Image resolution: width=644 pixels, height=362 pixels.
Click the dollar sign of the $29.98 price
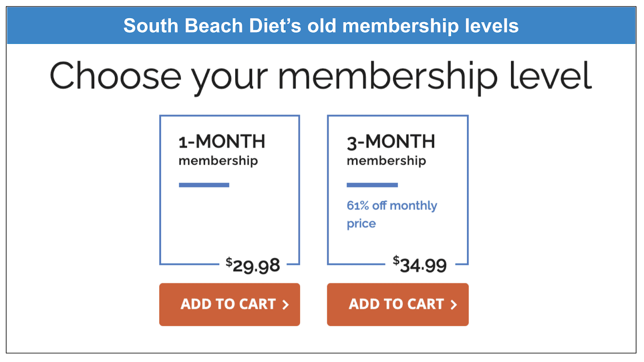(x=229, y=262)
